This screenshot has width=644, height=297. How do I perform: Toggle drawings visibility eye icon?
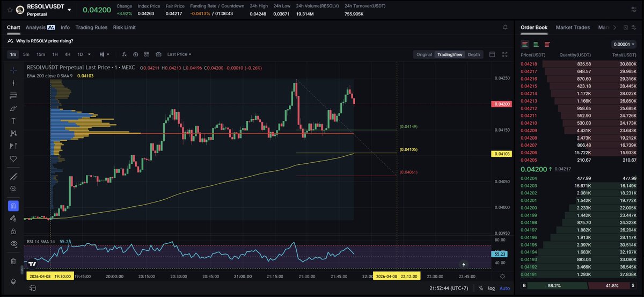pos(13,243)
